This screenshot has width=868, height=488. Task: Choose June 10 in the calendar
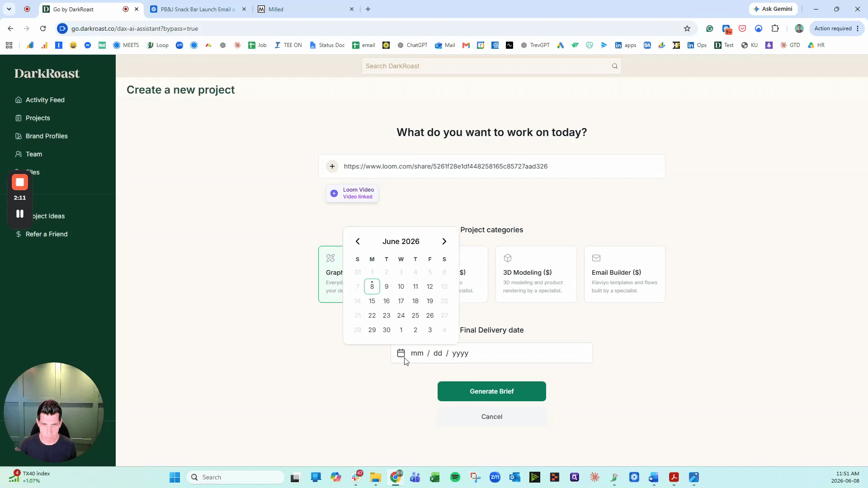[401, 286]
